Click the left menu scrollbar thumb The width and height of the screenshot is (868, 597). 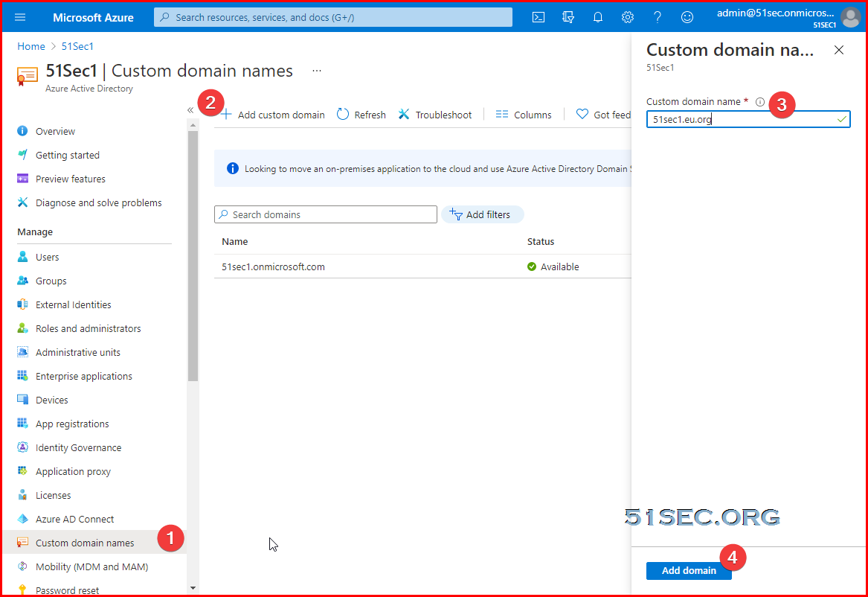point(193,256)
